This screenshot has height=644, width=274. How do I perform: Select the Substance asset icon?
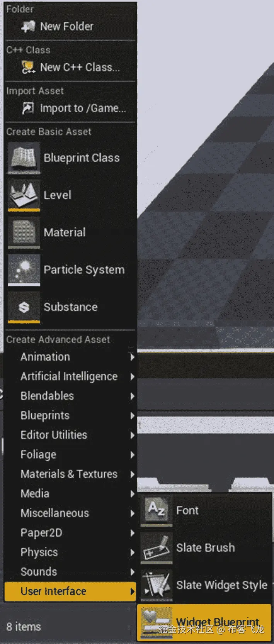click(x=24, y=307)
